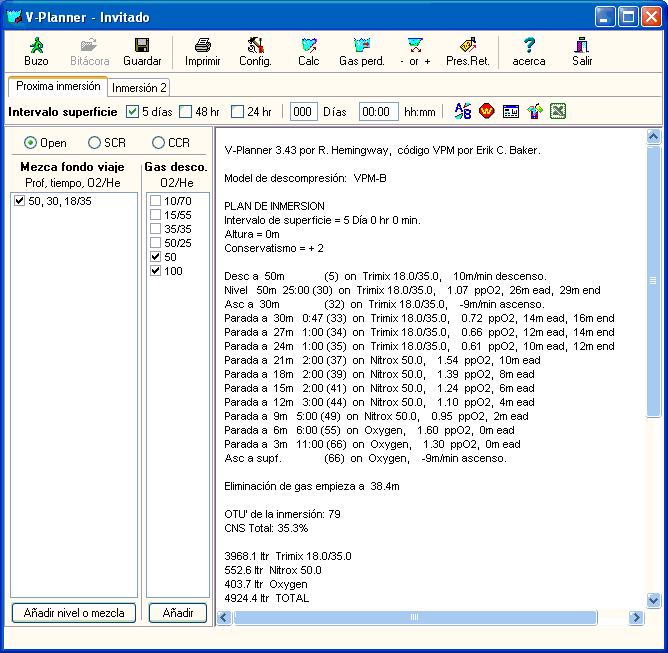Open the Buzo diver settings
This screenshot has width=668, height=653.
click(x=36, y=52)
